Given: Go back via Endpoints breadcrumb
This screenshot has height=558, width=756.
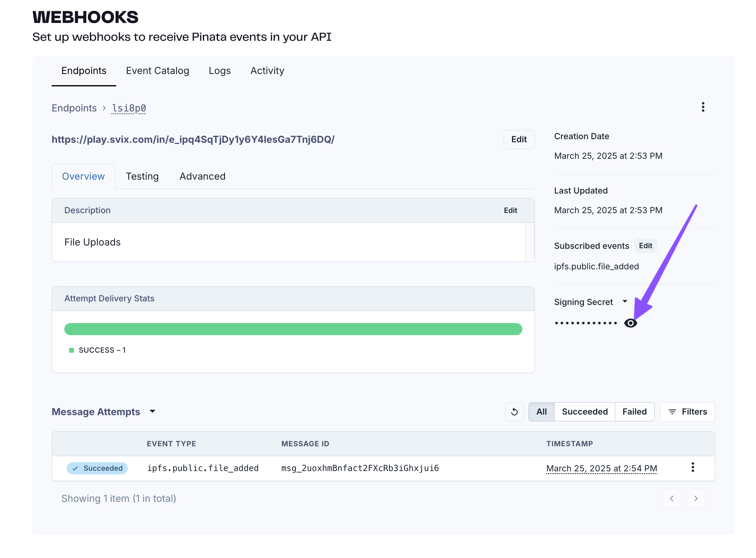Looking at the screenshot, I should [74, 108].
